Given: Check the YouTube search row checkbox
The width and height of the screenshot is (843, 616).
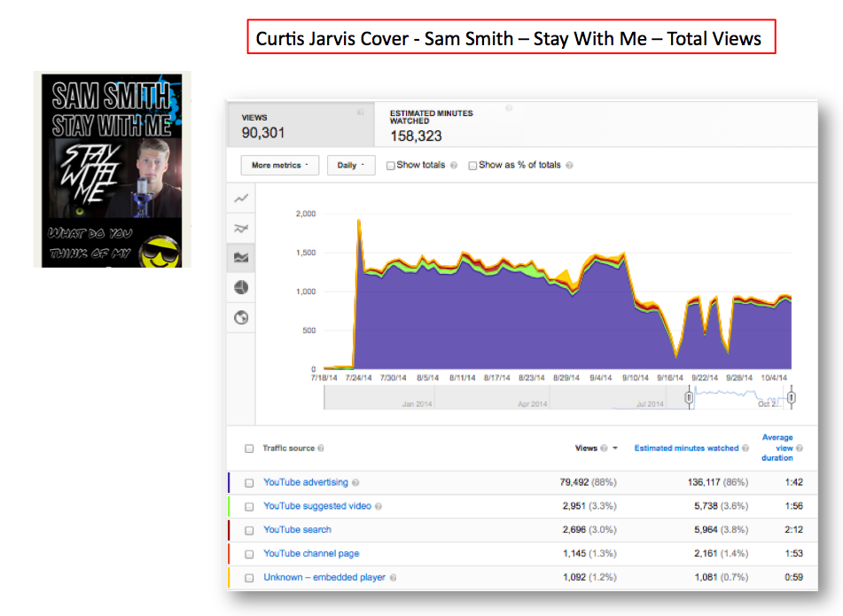Looking at the screenshot, I should (249, 530).
